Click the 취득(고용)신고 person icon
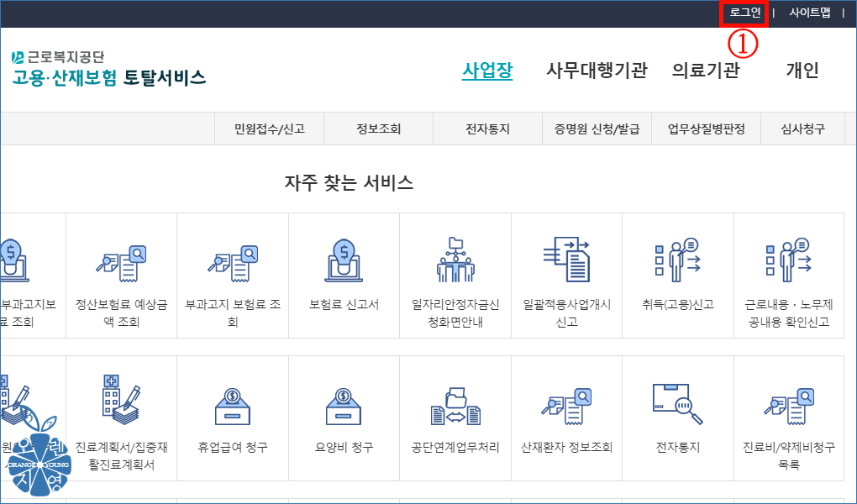Screen dimensions: 857x504 678,260
